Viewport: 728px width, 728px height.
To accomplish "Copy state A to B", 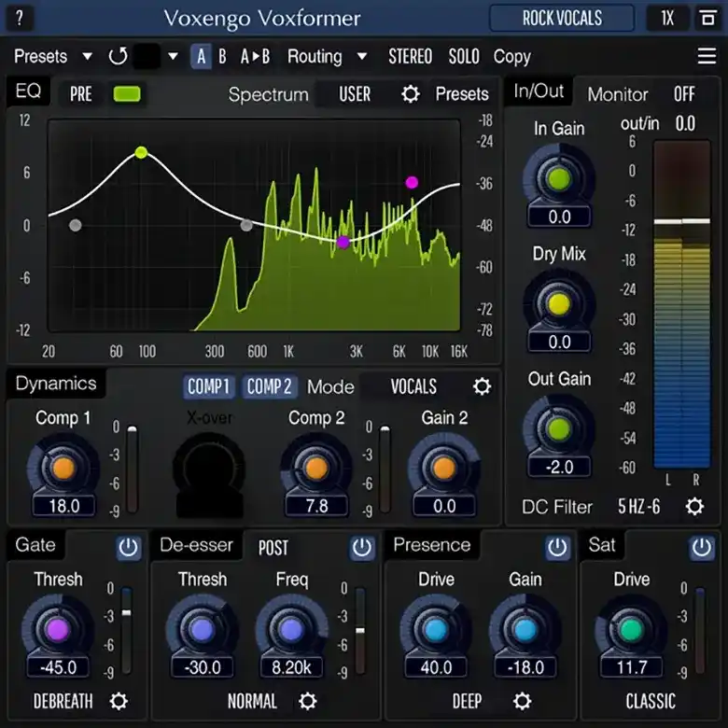I will click(x=256, y=57).
